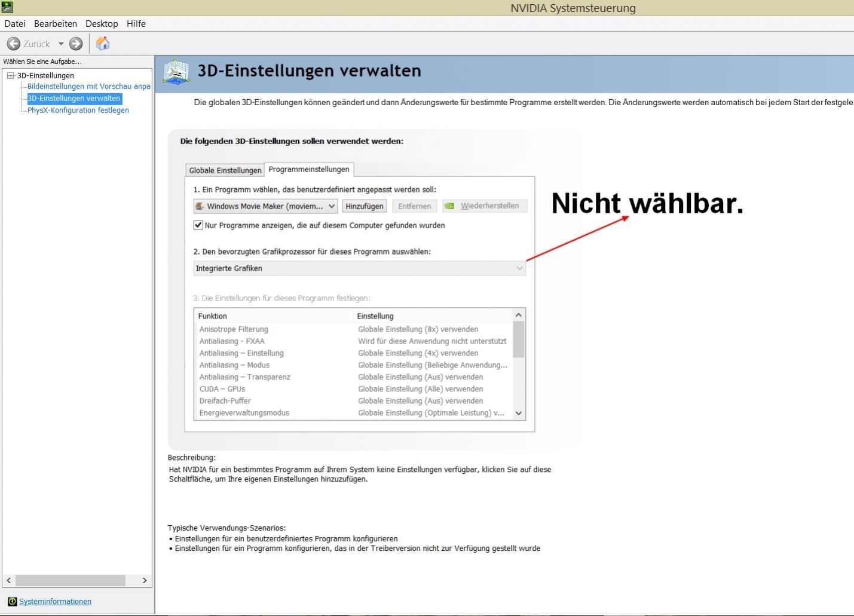This screenshot has width=854, height=616.
Task: Open Integrierte Grafiken processor dropdown
Action: [360, 268]
